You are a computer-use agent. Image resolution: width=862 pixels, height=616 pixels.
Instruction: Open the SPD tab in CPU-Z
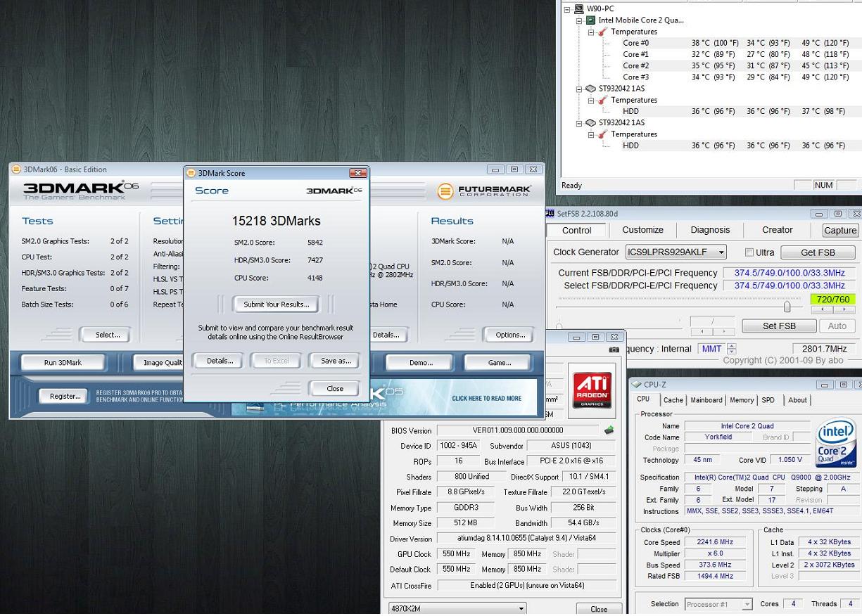tap(768, 400)
